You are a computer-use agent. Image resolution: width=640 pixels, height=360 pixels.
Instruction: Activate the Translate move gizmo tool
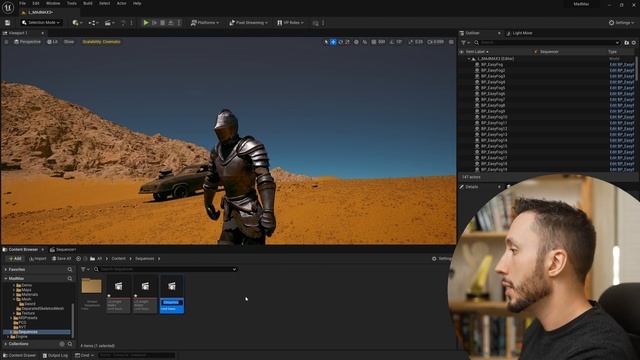tap(333, 42)
